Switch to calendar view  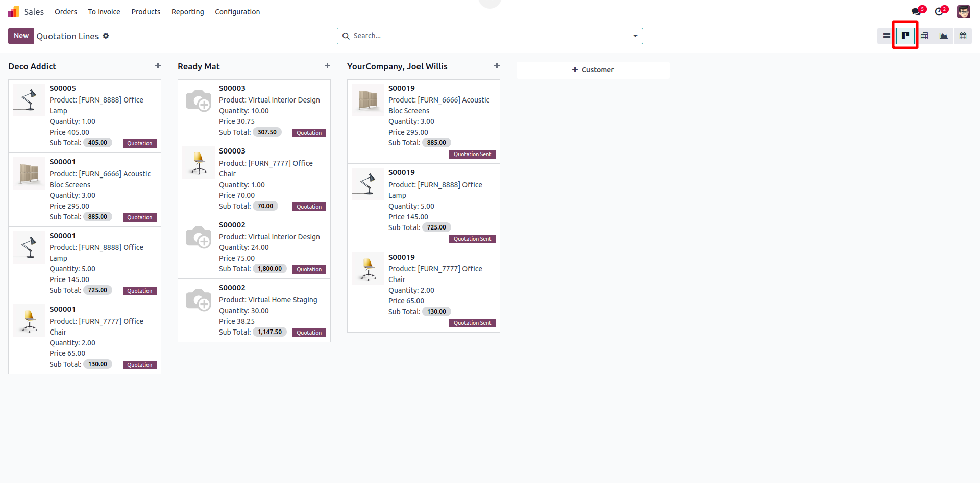(963, 36)
